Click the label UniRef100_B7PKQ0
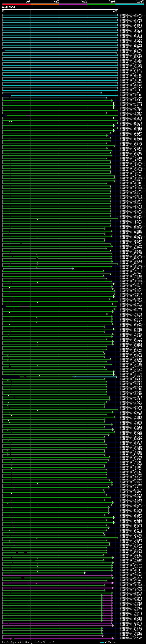Viewport: 146px width, 644px height. pyautogui.click(x=131, y=364)
